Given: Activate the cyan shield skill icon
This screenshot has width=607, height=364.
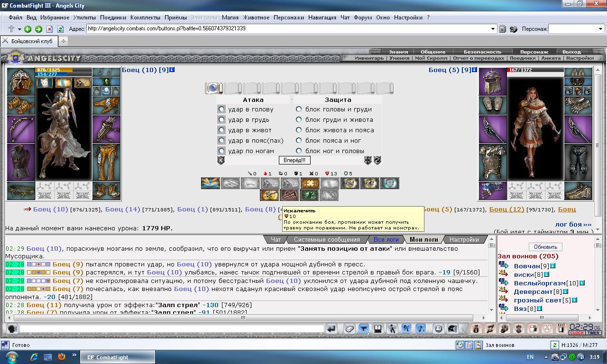Looking at the screenshot, I should click(x=390, y=183).
